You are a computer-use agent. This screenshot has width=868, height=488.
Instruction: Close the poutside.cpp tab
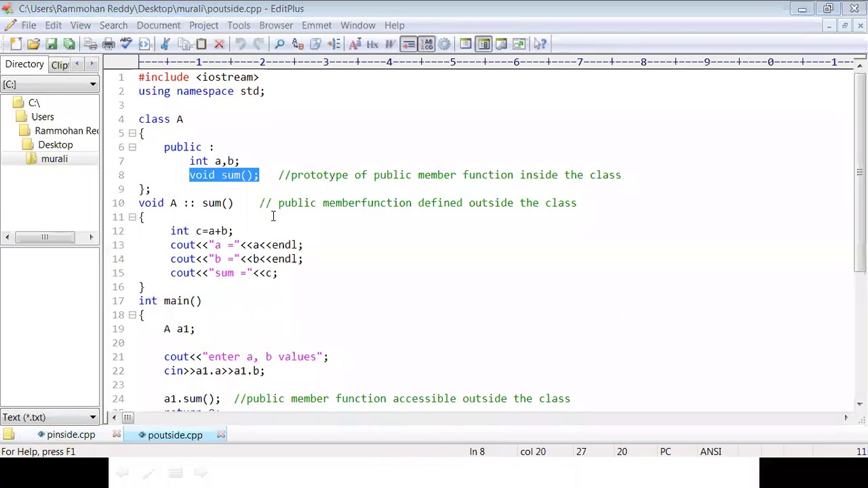pyautogui.click(x=221, y=434)
